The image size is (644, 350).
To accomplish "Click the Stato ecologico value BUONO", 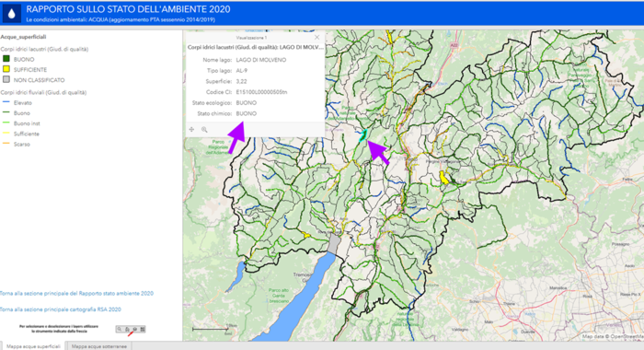I will click(x=246, y=103).
